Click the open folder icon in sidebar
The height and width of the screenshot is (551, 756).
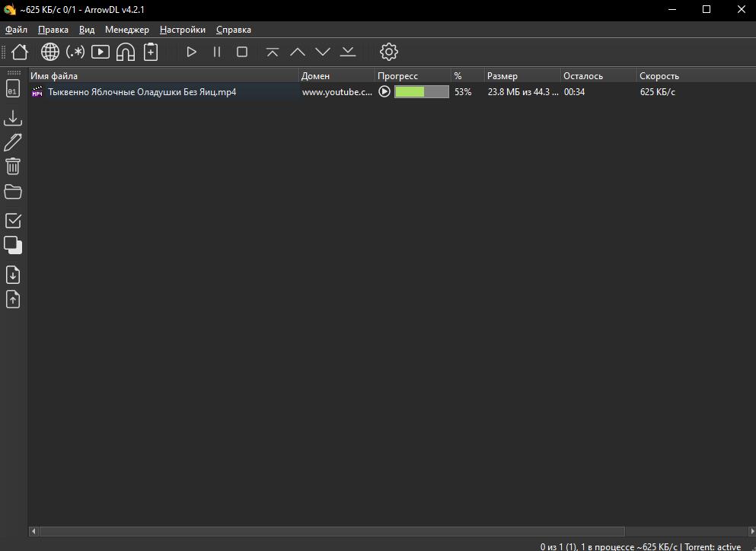click(x=13, y=191)
